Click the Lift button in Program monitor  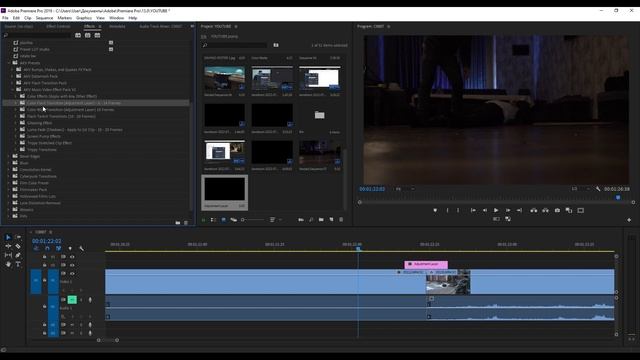coord(533,210)
